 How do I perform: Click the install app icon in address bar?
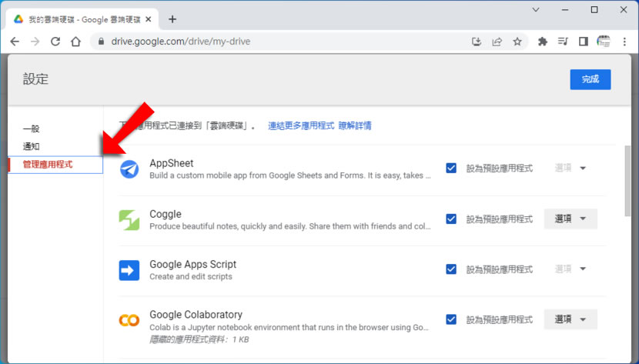(x=477, y=42)
